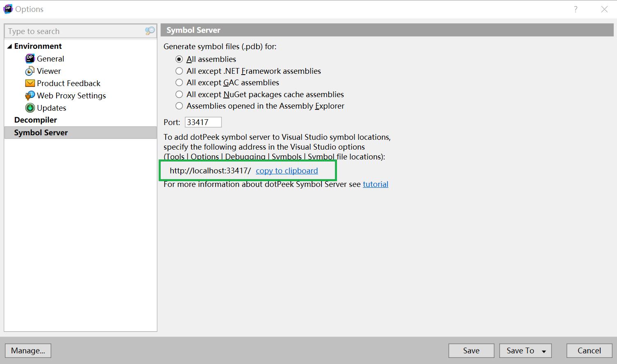Open the Updates settings page
This screenshot has height=364, width=617.
click(51, 108)
